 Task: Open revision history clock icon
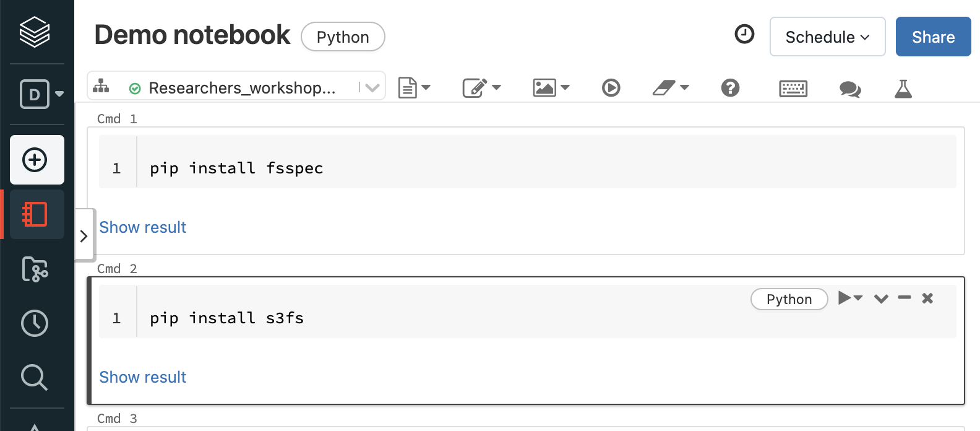(744, 34)
